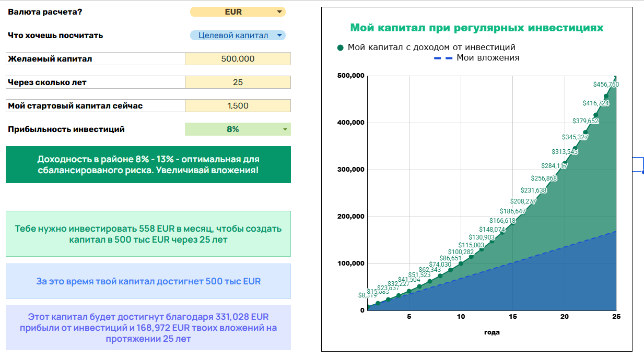Select the 500,000 desired capital field

(x=238, y=59)
